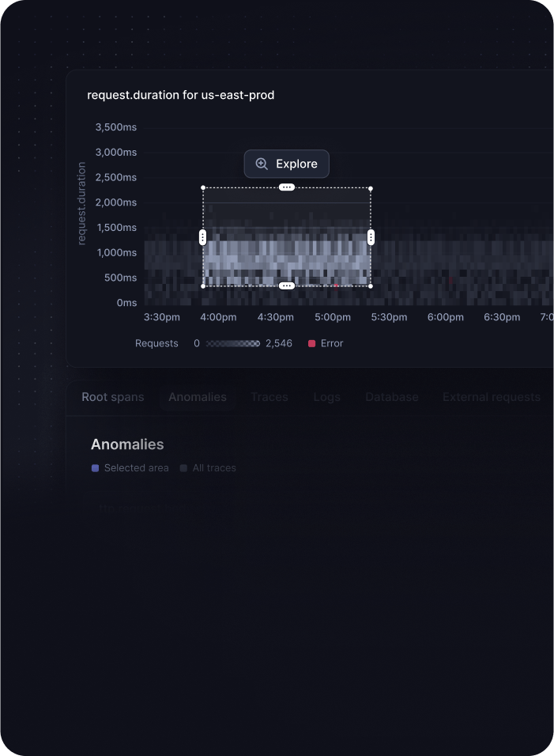Click the 5:00pm label on the time axis
554x756 pixels.
point(333,317)
